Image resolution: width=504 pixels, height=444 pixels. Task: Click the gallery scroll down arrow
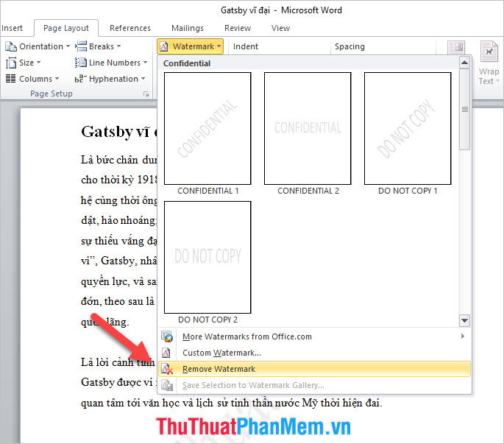(464, 320)
